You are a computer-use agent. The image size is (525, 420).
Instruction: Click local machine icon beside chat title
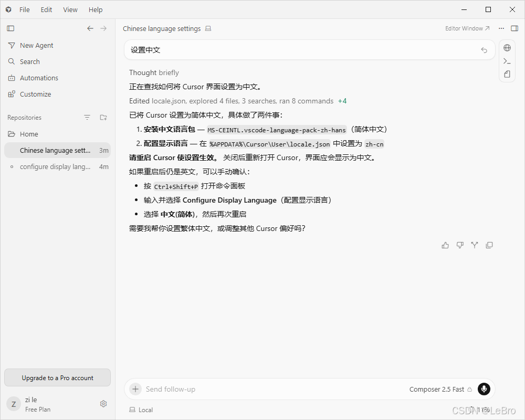(x=208, y=28)
